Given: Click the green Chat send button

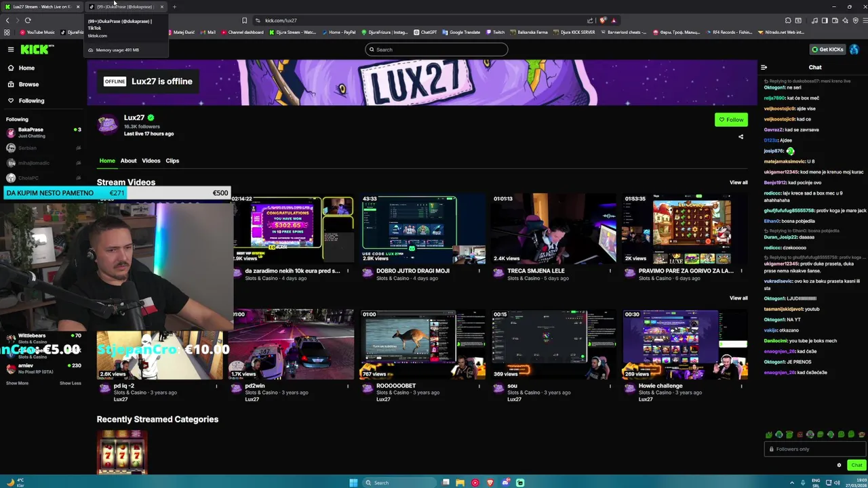Looking at the screenshot, I should (x=856, y=465).
